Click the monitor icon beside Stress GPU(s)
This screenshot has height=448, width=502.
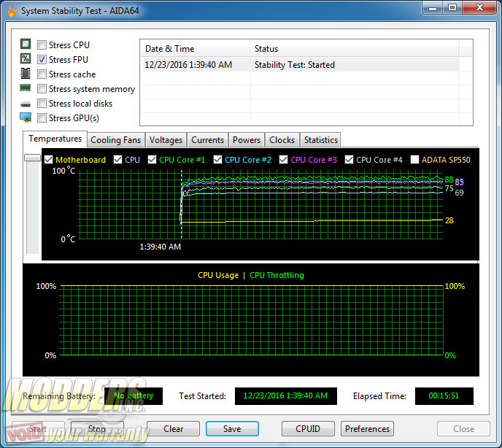click(x=26, y=117)
